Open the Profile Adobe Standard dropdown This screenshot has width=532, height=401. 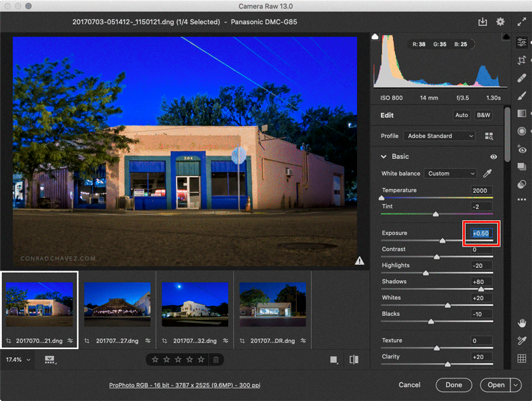point(440,136)
